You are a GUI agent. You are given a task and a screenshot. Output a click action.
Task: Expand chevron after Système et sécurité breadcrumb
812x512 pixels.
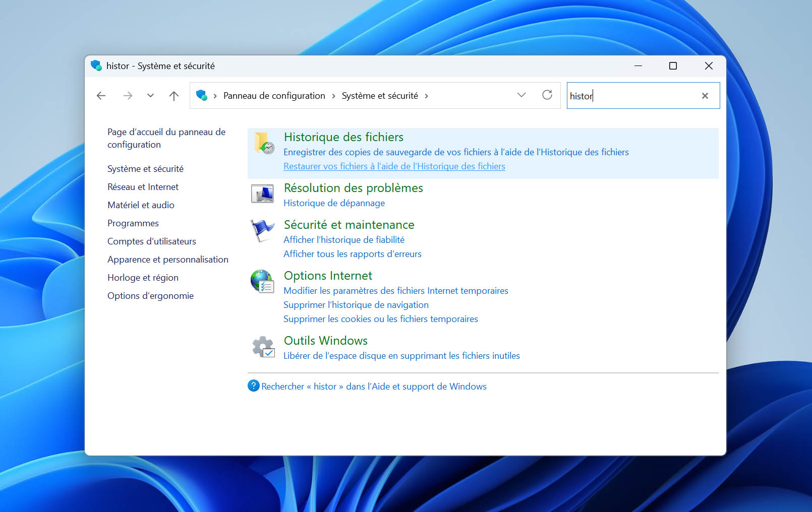(426, 96)
